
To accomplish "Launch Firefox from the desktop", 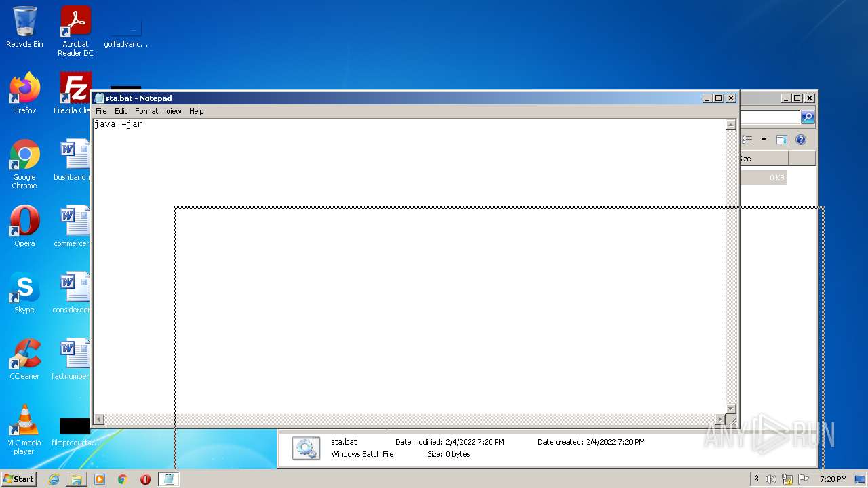I will (x=24, y=93).
